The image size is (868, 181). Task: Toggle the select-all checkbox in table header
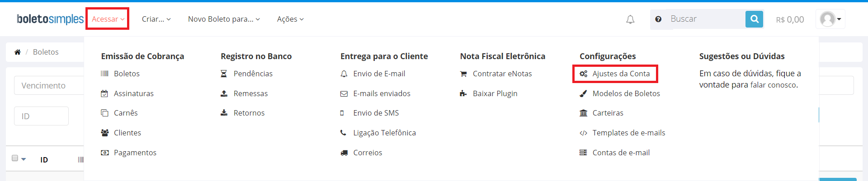[15, 158]
